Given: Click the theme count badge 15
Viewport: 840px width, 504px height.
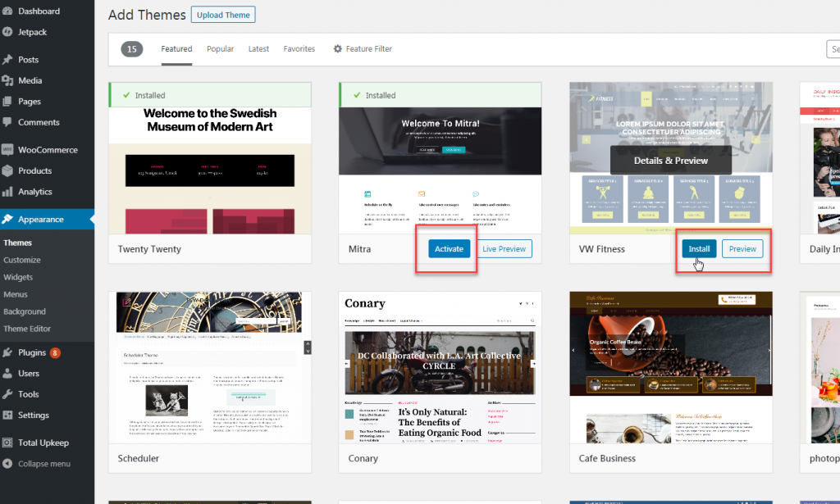Looking at the screenshot, I should coord(132,49).
